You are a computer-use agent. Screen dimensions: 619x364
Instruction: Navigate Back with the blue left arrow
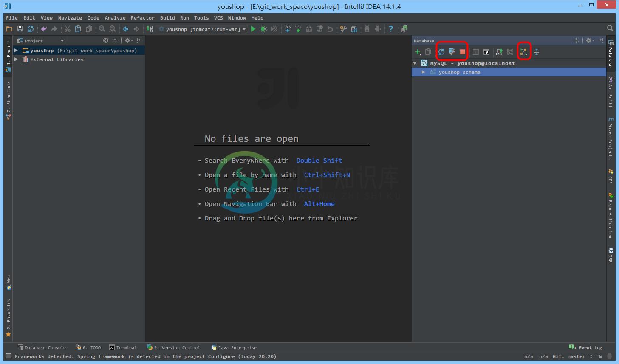point(126,29)
